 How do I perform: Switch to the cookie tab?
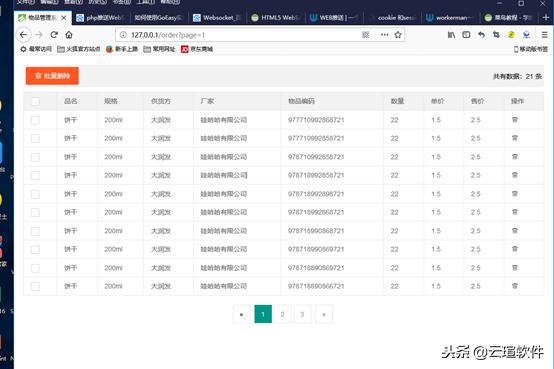click(392, 18)
